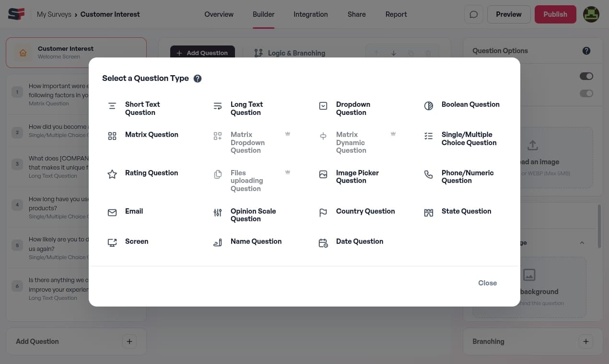Select the Single/Multiple Choice Question checklist icon

click(429, 136)
